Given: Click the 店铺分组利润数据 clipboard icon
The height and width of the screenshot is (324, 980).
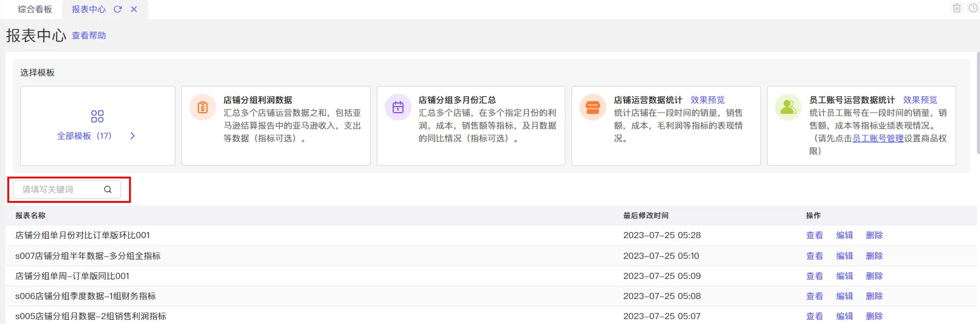Looking at the screenshot, I should point(203,107).
